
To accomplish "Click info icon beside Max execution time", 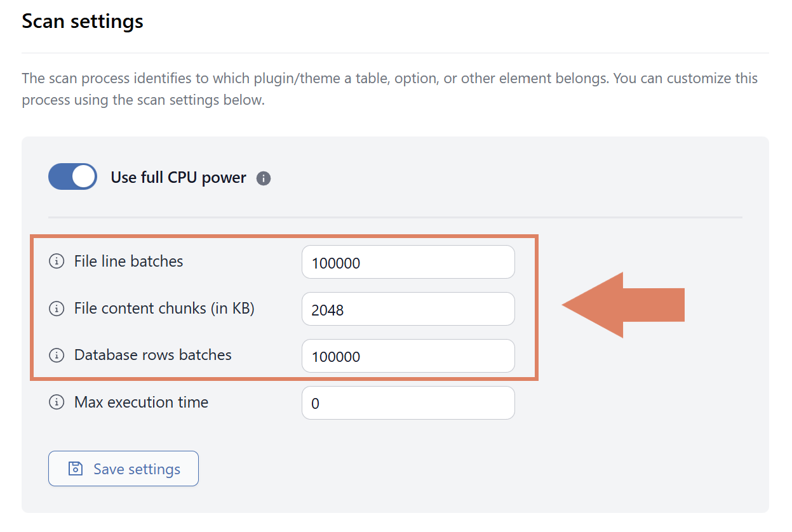I will pos(57,402).
